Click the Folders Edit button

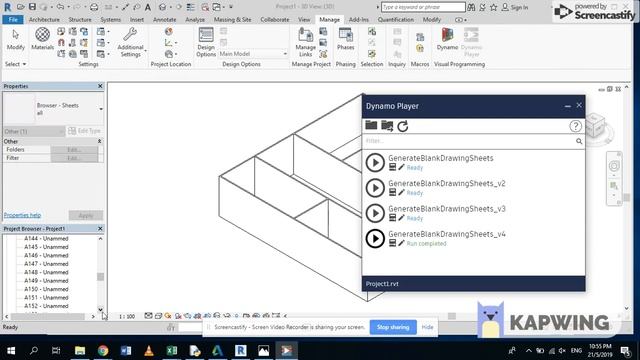(x=74, y=150)
